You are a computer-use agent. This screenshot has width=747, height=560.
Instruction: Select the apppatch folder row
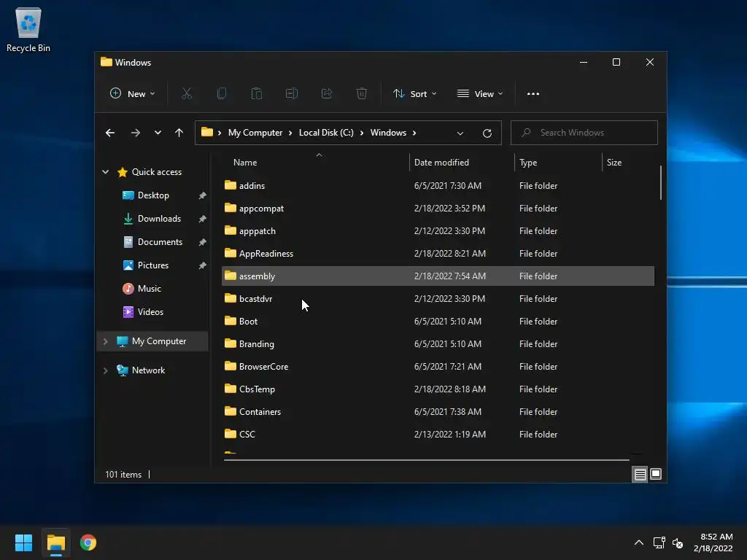point(438,231)
